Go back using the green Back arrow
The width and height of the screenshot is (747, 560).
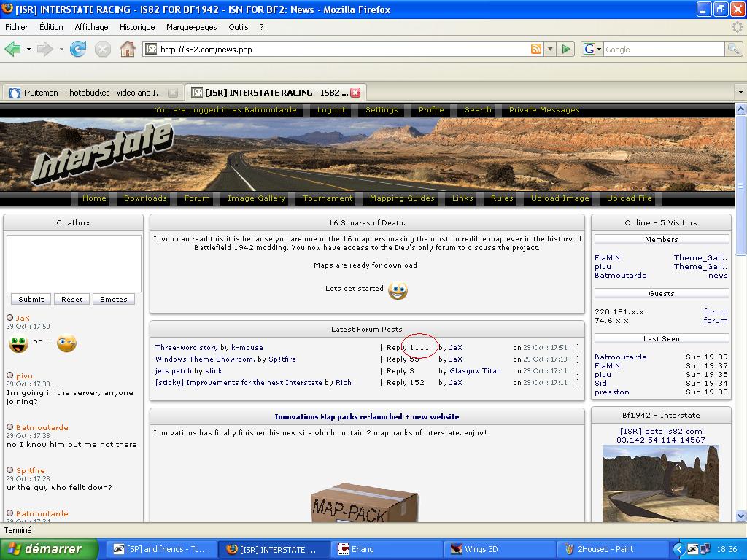coord(12,49)
